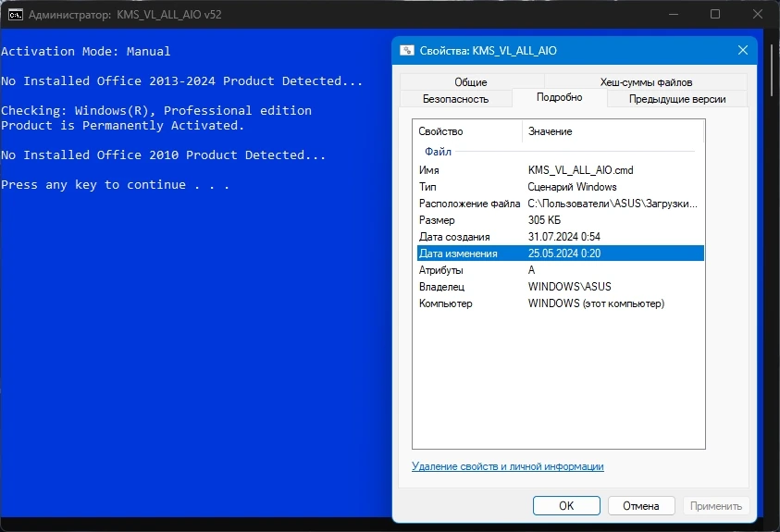Close the KMS_VL_ALL_AIO v52 console window
Viewport: 780px width, 532px height.
(x=758, y=14)
